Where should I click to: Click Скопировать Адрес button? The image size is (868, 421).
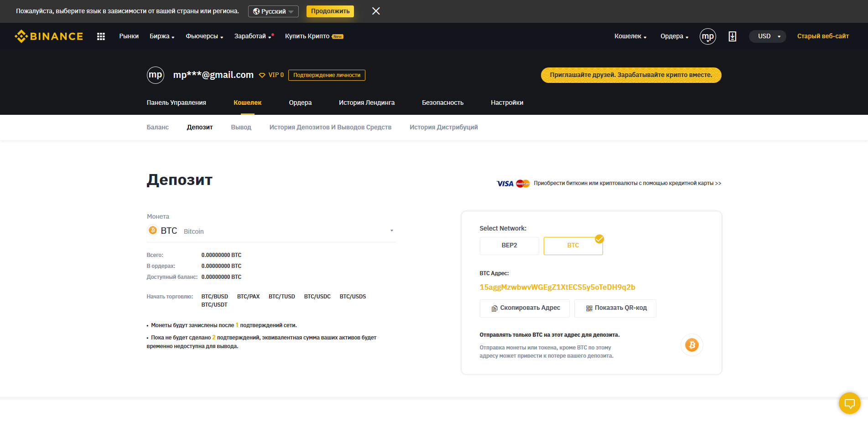(525, 308)
